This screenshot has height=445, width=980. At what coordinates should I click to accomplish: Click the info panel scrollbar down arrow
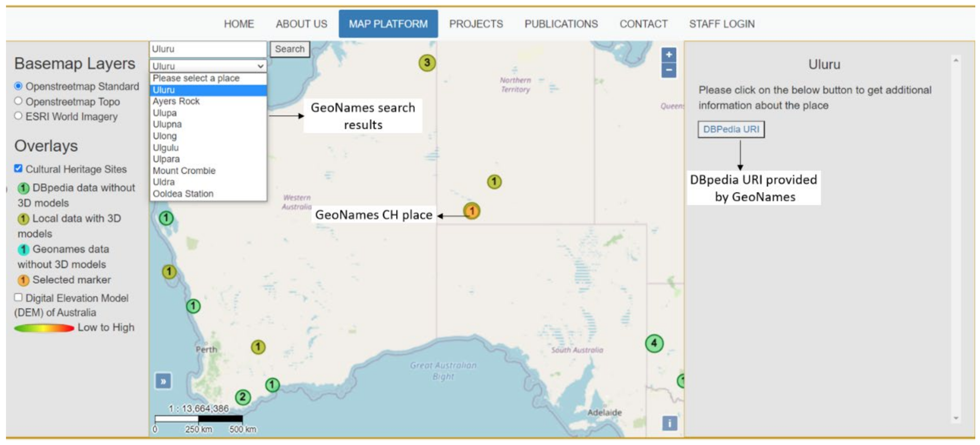coord(956,418)
